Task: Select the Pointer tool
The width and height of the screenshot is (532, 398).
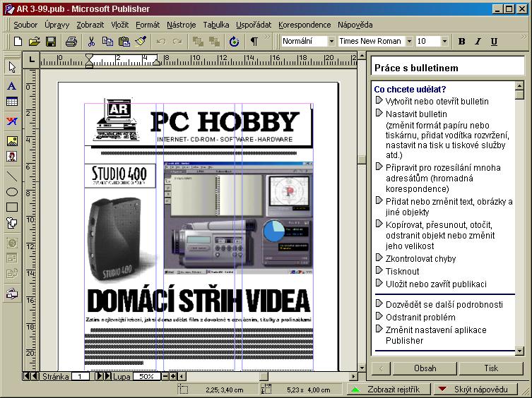Action: (x=12, y=67)
